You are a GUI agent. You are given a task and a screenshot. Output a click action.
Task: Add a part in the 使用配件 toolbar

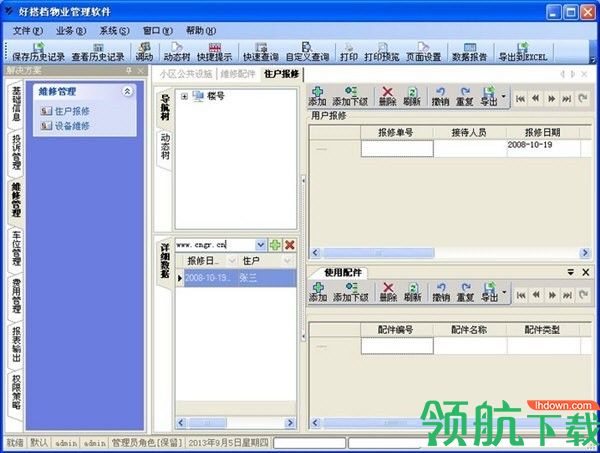[x=318, y=292]
